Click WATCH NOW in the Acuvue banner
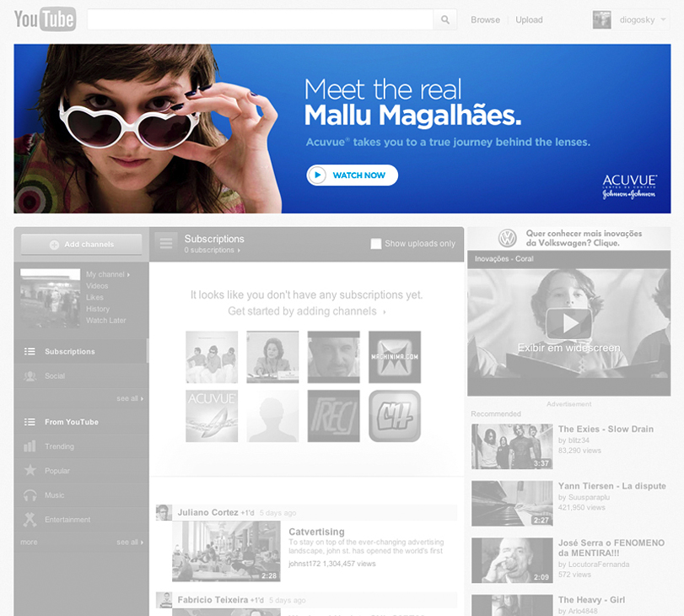684x616 pixels. [352, 175]
